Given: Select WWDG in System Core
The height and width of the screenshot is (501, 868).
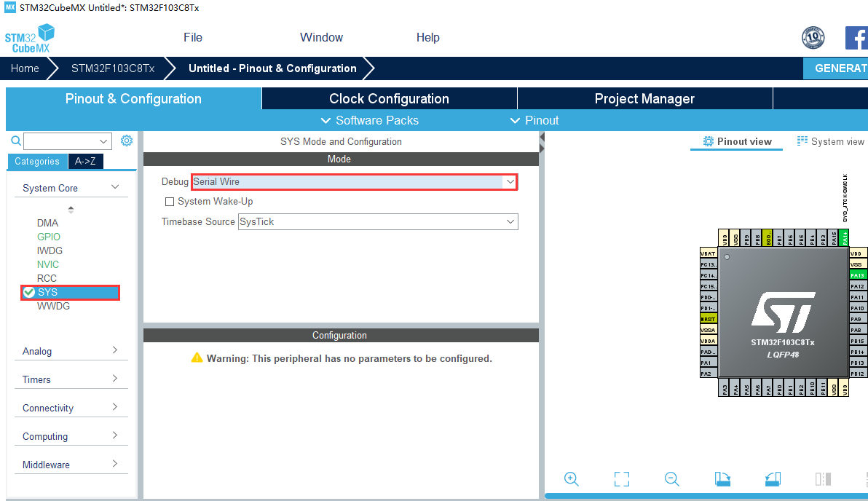Looking at the screenshot, I should 54,306.
